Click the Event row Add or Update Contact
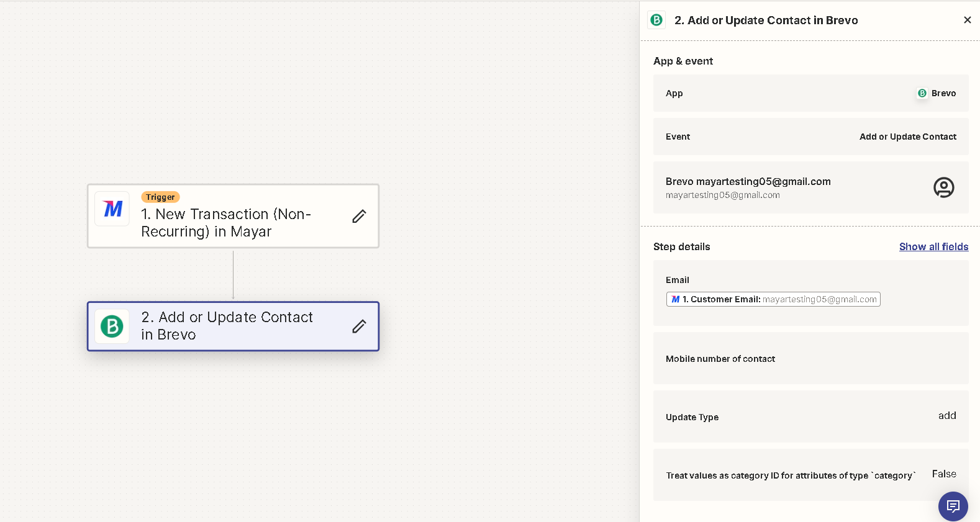This screenshot has width=980, height=522. pos(810,137)
